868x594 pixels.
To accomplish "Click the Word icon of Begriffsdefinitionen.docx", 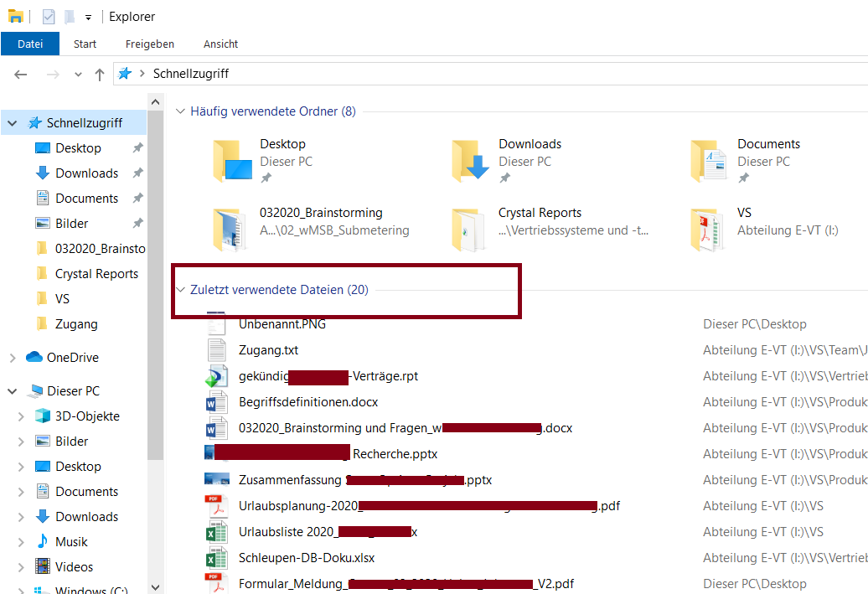I will (216, 402).
